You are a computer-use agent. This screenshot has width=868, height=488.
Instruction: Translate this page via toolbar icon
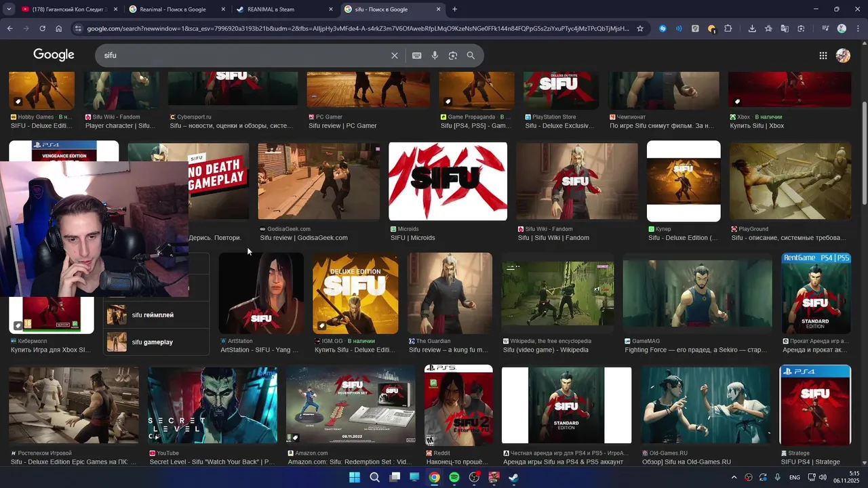785,28
